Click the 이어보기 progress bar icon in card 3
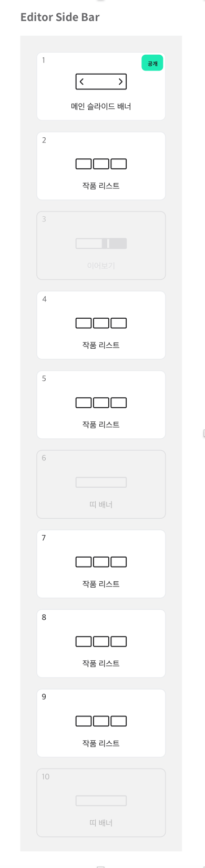The height and width of the screenshot is (868, 205). 101,244
